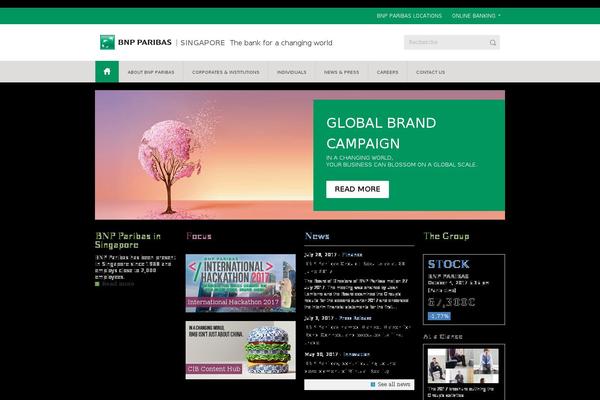Open the News & Press menu

click(x=341, y=72)
